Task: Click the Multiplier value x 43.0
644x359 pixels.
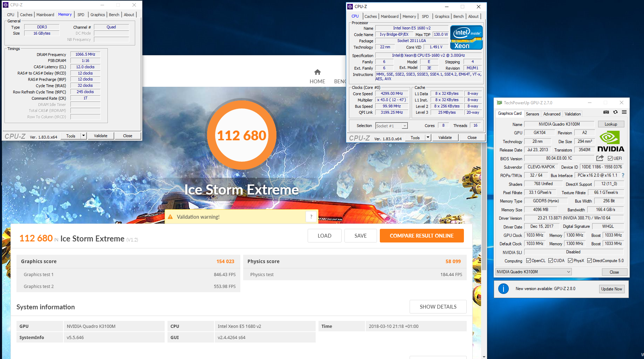Action: point(392,100)
